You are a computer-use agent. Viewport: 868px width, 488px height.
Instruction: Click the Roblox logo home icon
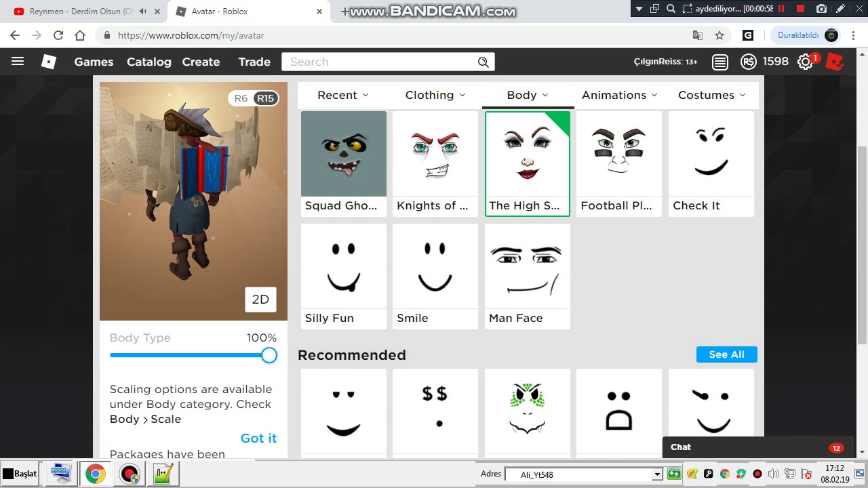tap(49, 62)
